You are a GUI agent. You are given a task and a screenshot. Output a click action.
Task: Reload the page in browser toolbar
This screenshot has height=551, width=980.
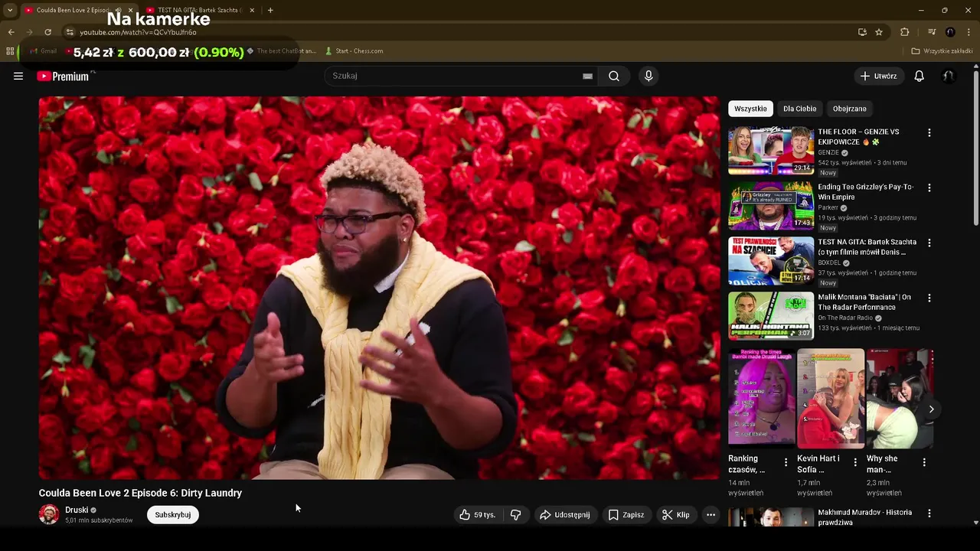(x=47, y=32)
